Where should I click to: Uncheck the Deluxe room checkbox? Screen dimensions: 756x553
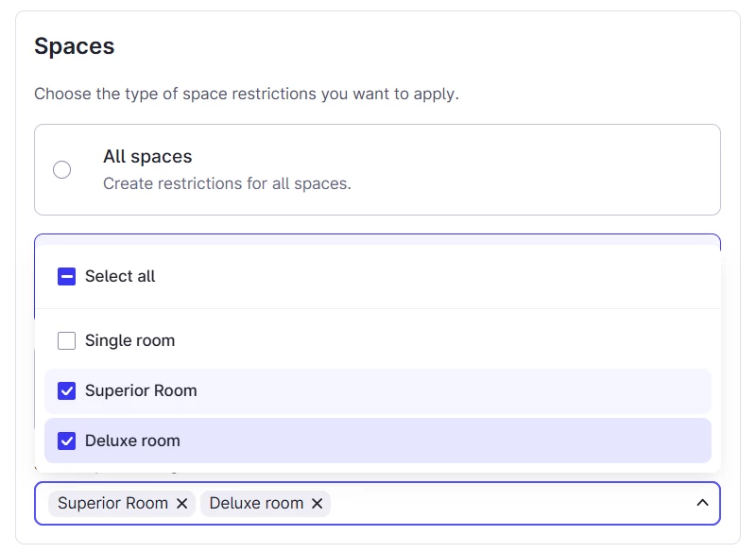[66, 441]
